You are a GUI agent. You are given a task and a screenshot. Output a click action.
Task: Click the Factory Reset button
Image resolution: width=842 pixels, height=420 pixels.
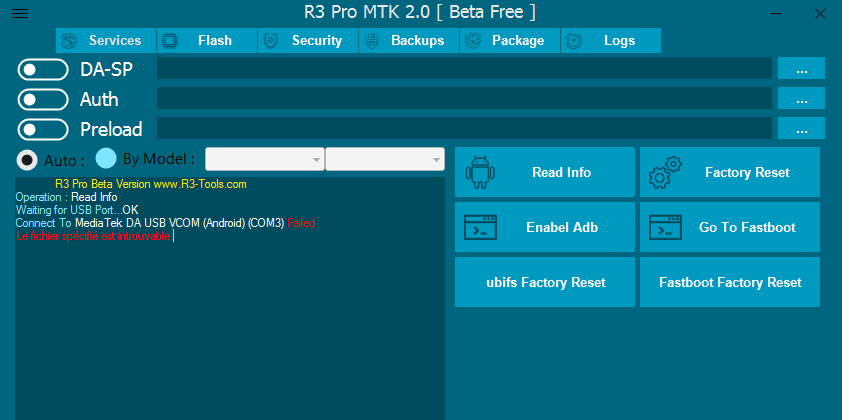(730, 172)
